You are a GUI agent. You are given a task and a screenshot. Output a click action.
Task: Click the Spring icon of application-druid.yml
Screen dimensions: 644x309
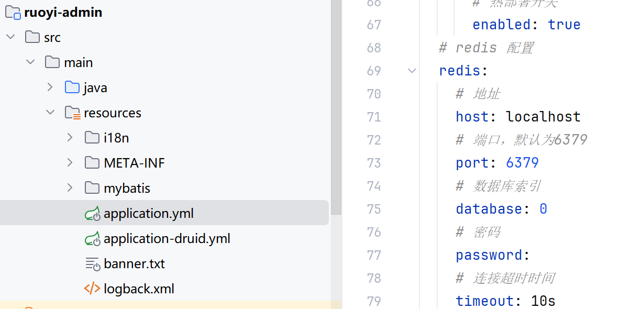[92, 238]
